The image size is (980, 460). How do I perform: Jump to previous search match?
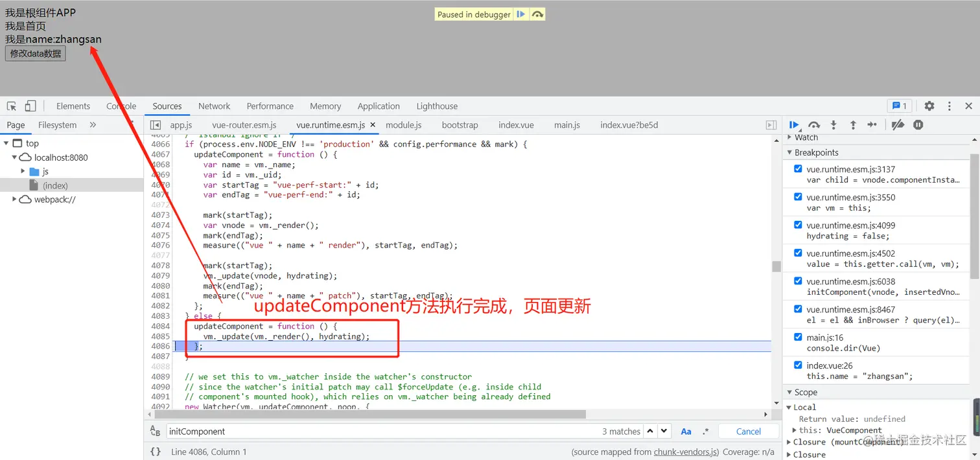[x=650, y=431]
